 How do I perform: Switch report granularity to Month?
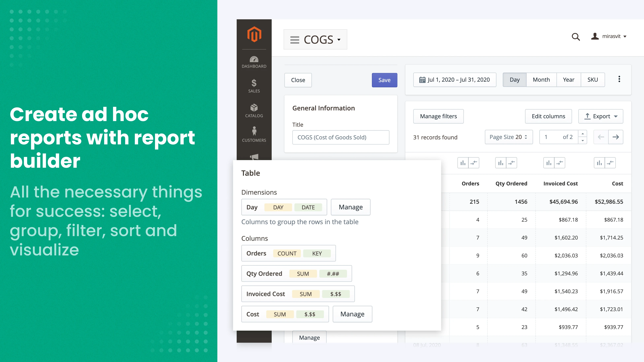pos(541,80)
